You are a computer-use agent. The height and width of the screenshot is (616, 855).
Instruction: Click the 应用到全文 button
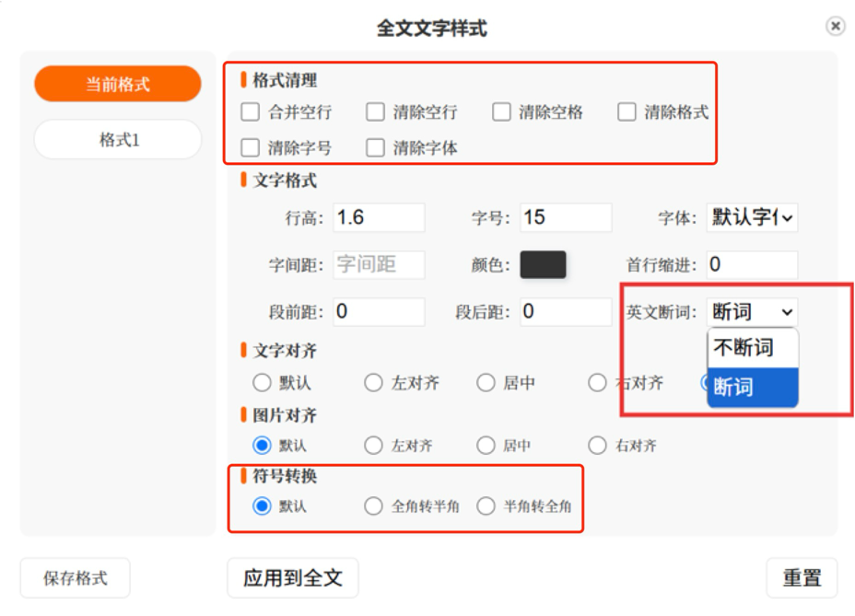[292, 578]
